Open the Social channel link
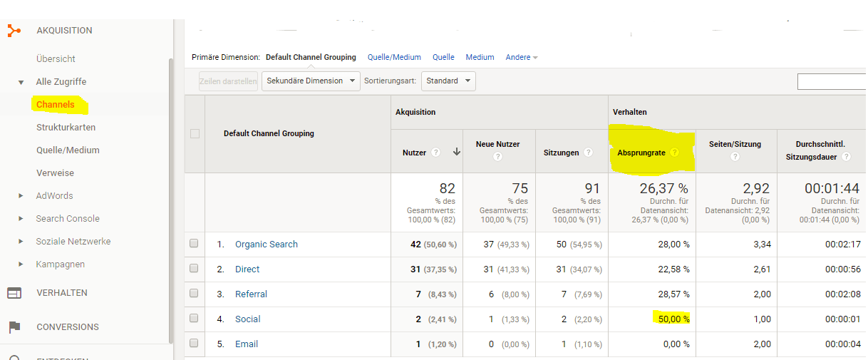868x360 pixels. [248, 319]
